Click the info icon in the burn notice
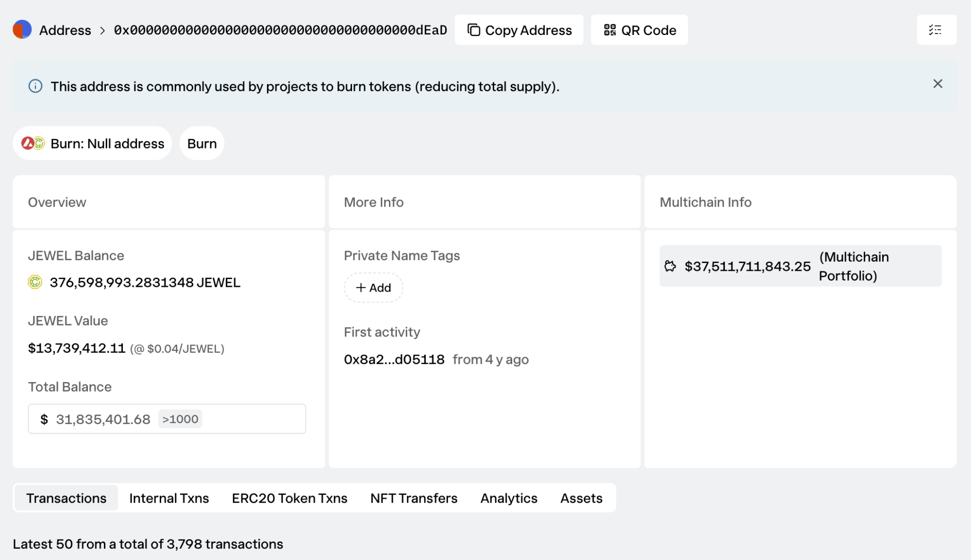 click(35, 86)
